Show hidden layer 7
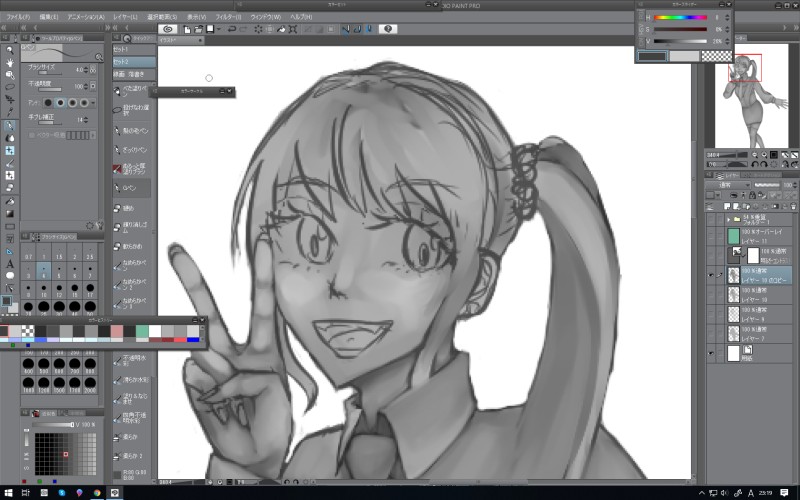This screenshot has width=800, height=500. click(x=711, y=334)
